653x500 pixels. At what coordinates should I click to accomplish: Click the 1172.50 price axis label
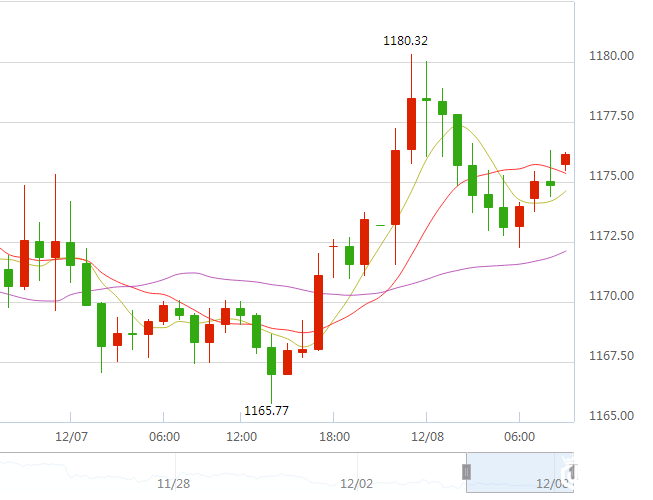pos(614,236)
